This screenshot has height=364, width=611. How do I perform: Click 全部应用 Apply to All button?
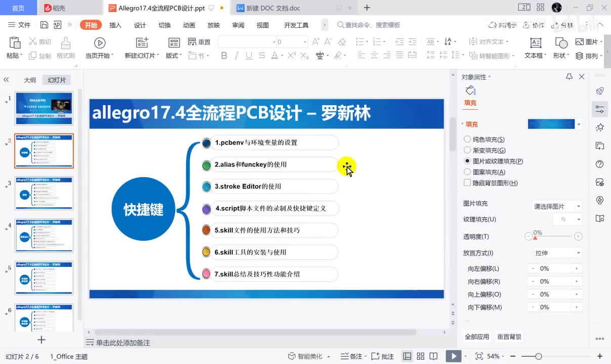pyautogui.click(x=477, y=337)
